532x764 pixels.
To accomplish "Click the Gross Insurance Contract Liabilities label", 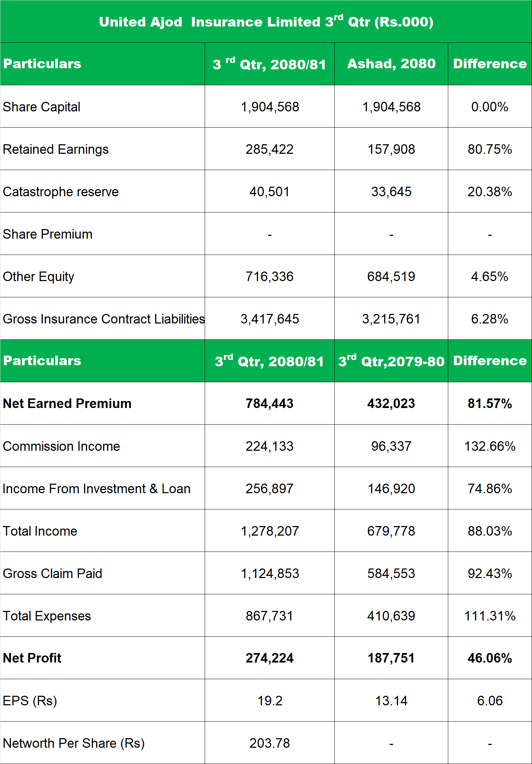I will [x=104, y=319].
